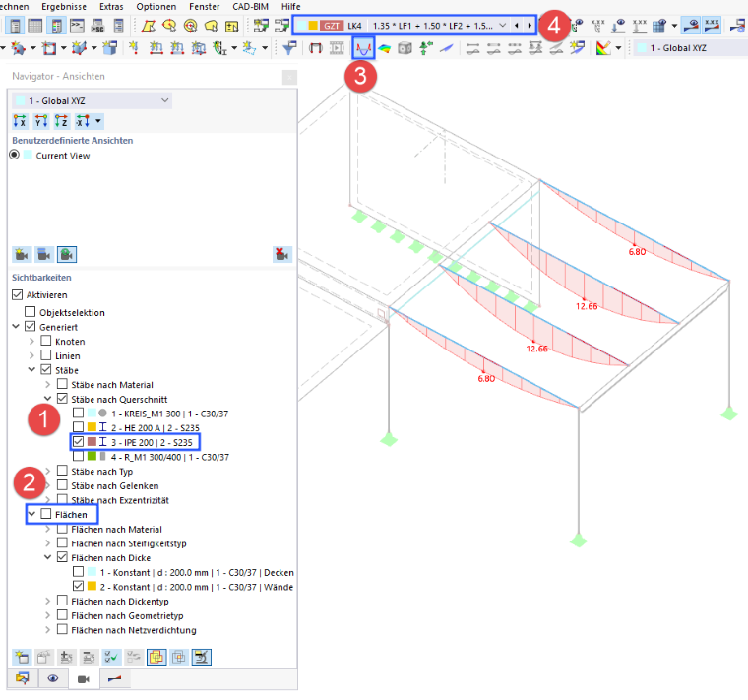Click the result values x.xx eye icon
This screenshot has width=748, height=700.
coord(712,26)
